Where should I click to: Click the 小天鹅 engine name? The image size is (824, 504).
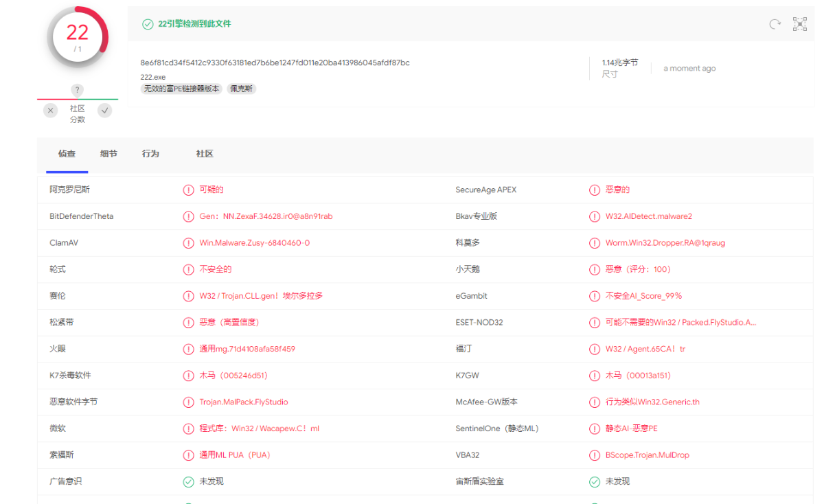point(469,270)
